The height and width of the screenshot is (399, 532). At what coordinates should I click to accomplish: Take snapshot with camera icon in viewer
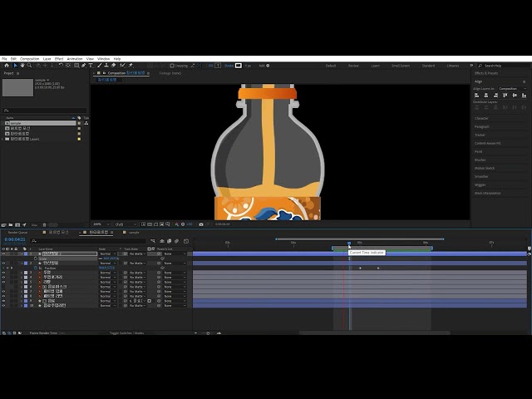[x=201, y=224]
